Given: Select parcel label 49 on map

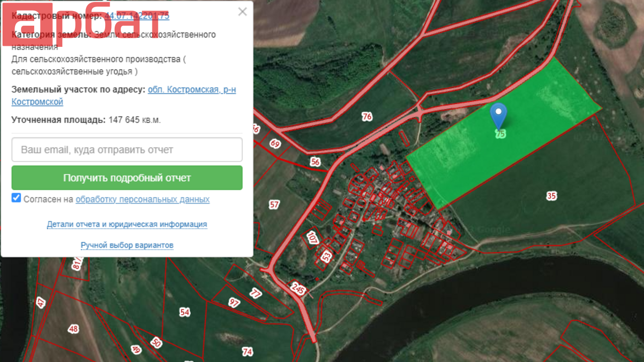Looking at the screenshot, I should click(136, 349).
